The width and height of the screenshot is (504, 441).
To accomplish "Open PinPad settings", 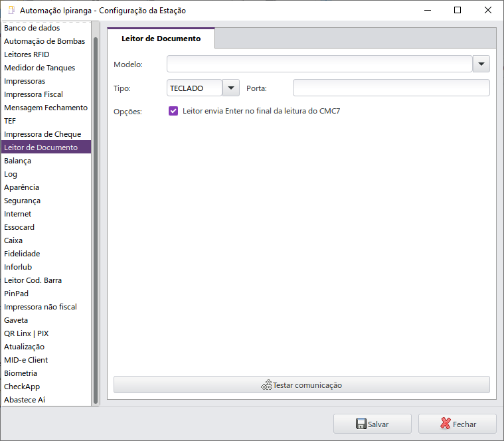I will [46, 294].
